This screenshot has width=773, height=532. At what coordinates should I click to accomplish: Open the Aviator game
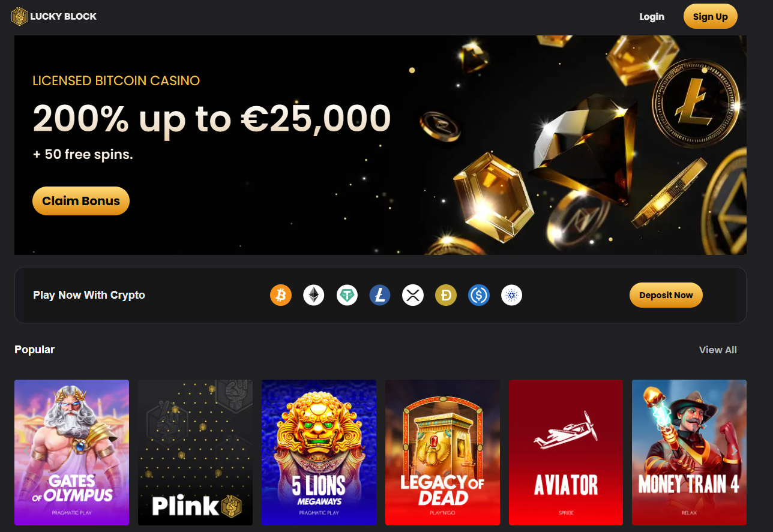tap(566, 452)
